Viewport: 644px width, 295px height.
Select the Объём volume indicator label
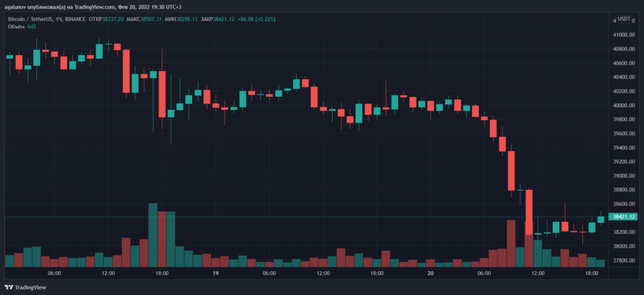(16, 26)
